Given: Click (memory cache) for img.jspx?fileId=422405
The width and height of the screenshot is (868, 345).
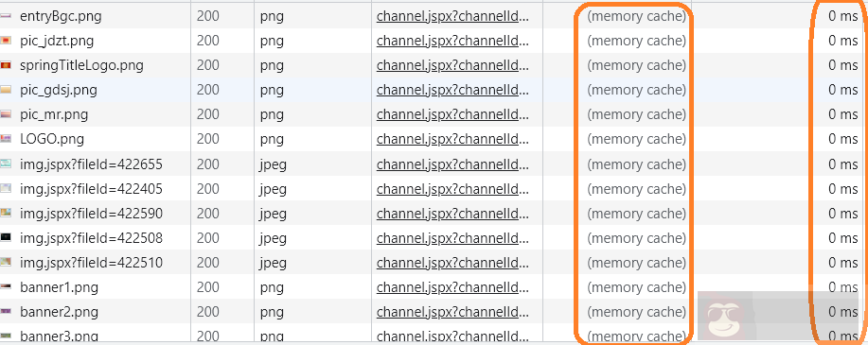Looking at the screenshot, I should click(637, 189).
